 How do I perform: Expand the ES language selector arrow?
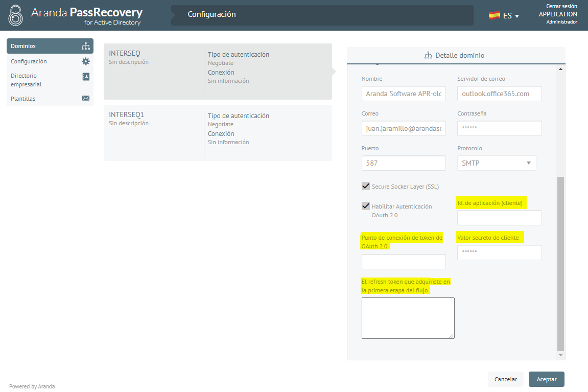[x=517, y=16]
